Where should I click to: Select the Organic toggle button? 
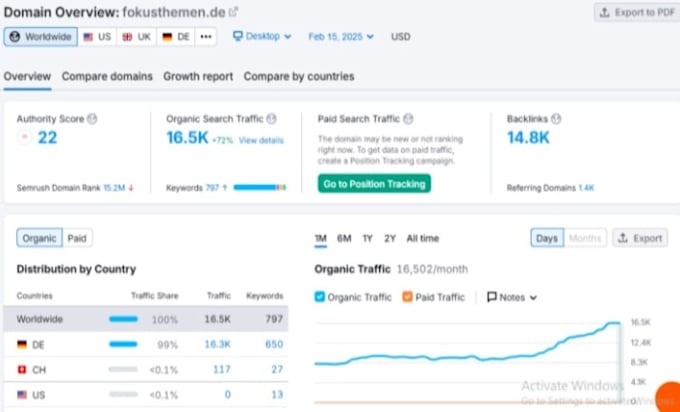click(39, 238)
